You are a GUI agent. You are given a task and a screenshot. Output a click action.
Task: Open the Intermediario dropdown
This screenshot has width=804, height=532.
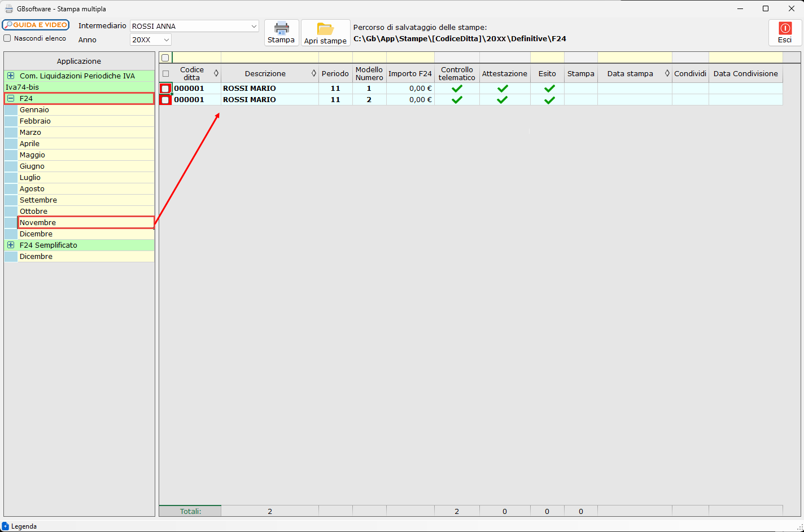254,26
